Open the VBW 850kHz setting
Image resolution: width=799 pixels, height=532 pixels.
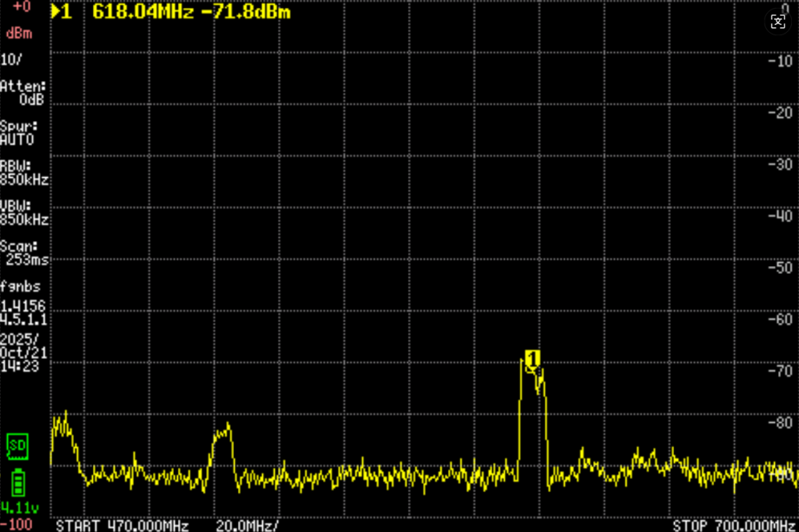[x=24, y=213]
